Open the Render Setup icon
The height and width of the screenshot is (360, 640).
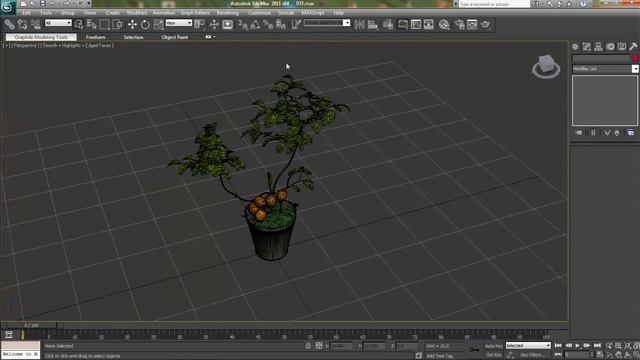pos(459,24)
